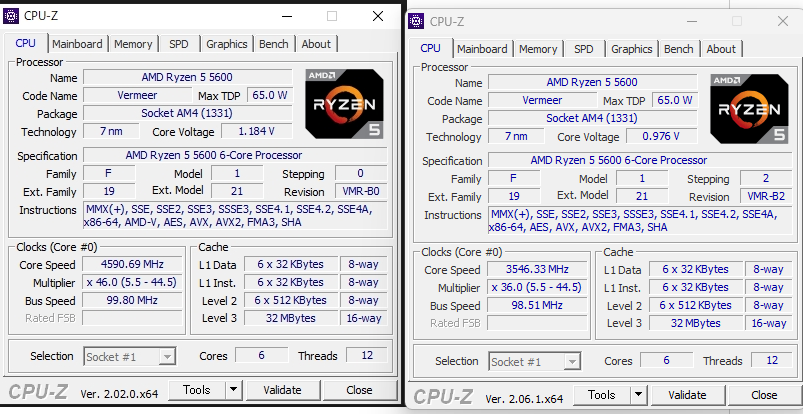The width and height of the screenshot is (803, 414).
Task: Select CPU tab in right window
Action: 430,48
